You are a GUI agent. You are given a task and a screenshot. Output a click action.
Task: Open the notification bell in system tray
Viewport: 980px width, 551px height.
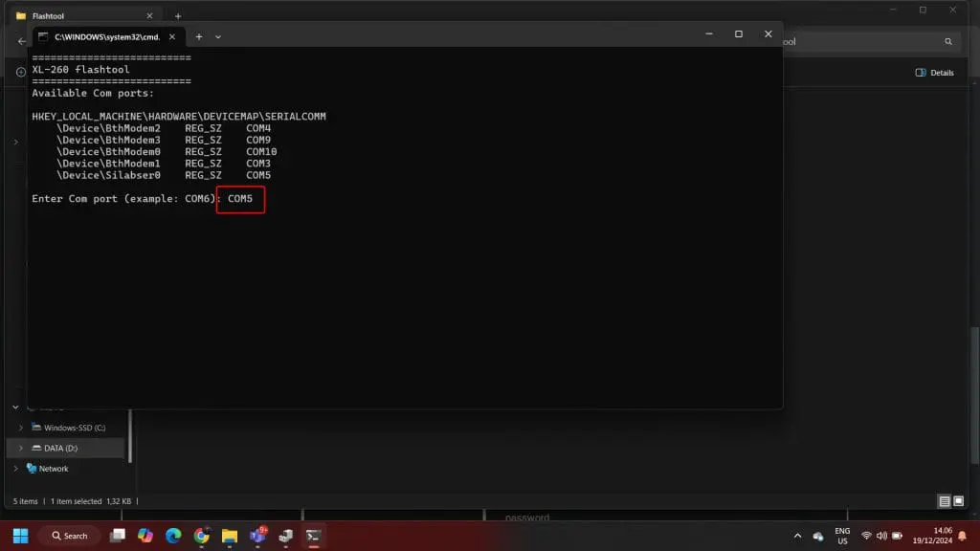pyautogui.click(x=963, y=536)
